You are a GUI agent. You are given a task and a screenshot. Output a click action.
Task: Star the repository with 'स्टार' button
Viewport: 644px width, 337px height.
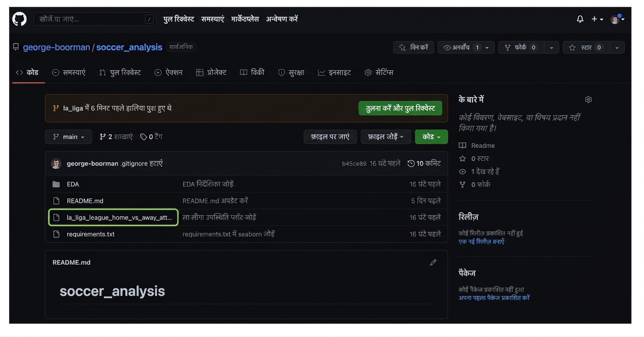click(587, 47)
